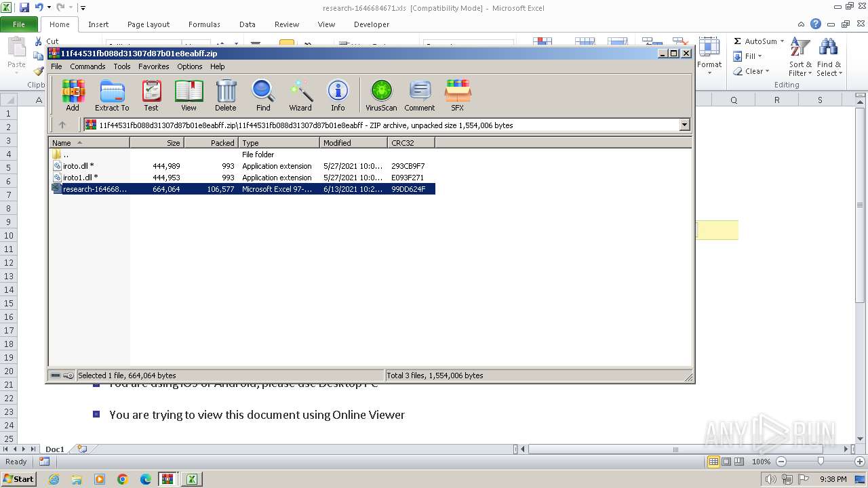Click the Windows Start button

pos(19,479)
